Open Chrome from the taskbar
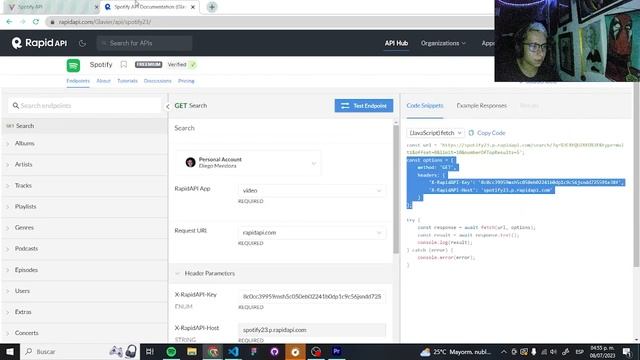Image resolution: width=640 pixels, height=360 pixels. (x=213, y=351)
